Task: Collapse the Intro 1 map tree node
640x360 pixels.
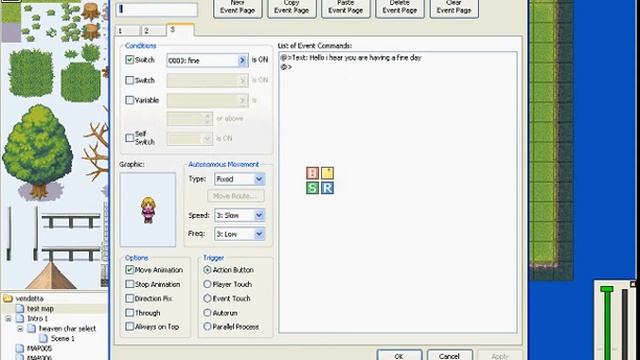Action: (x=8, y=318)
